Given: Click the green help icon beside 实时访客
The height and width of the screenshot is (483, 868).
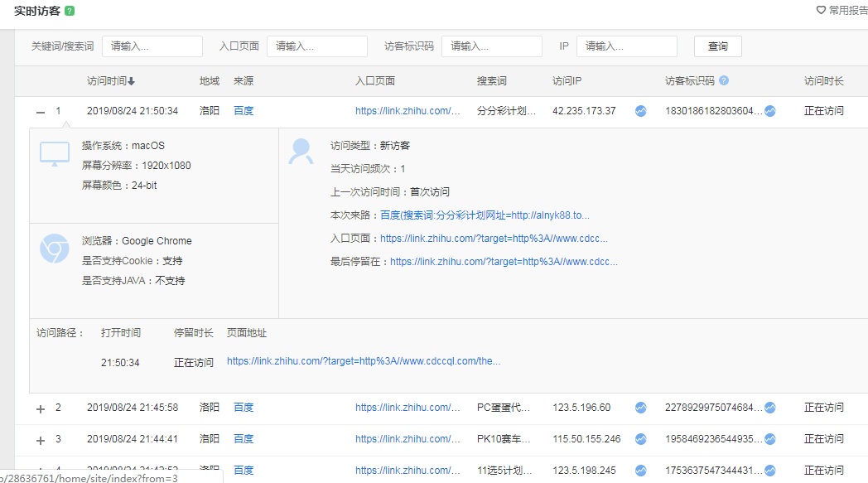Looking at the screenshot, I should pyautogui.click(x=70, y=11).
